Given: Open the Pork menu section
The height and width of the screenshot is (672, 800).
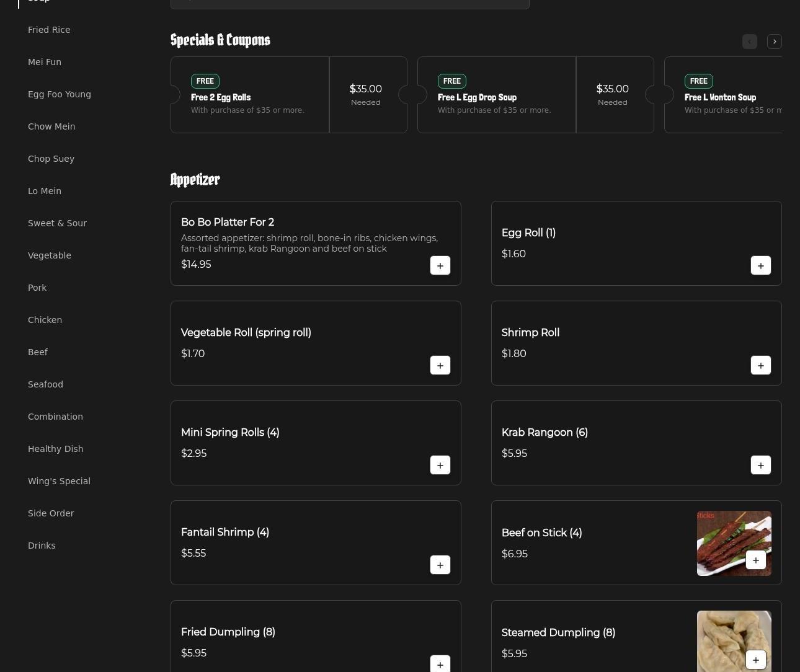Looking at the screenshot, I should point(37,288).
